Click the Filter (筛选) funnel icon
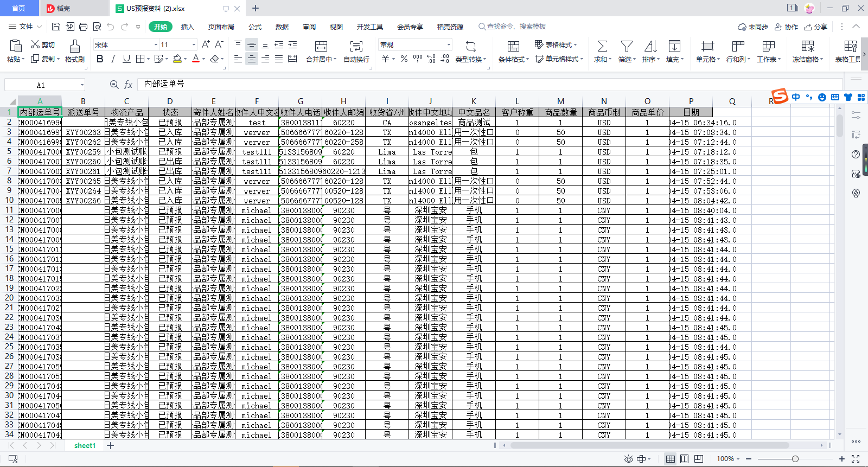Image resolution: width=868 pixels, height=467 pixels. (x=627, y=47)
